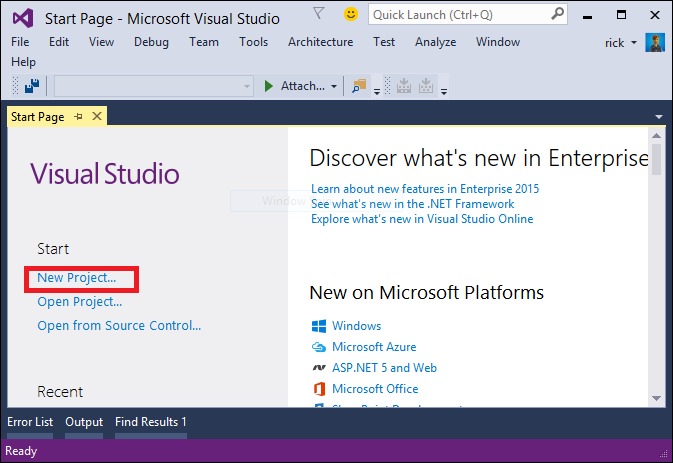Click the user profile avatar picture
Viewport: 673px width, 463px height.
[x=655, y=42]
